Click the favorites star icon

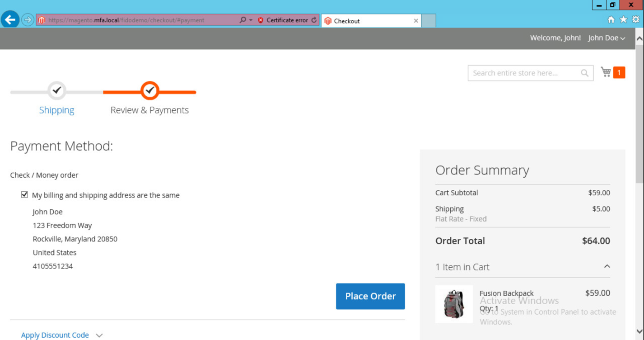[x=623, y=19]
